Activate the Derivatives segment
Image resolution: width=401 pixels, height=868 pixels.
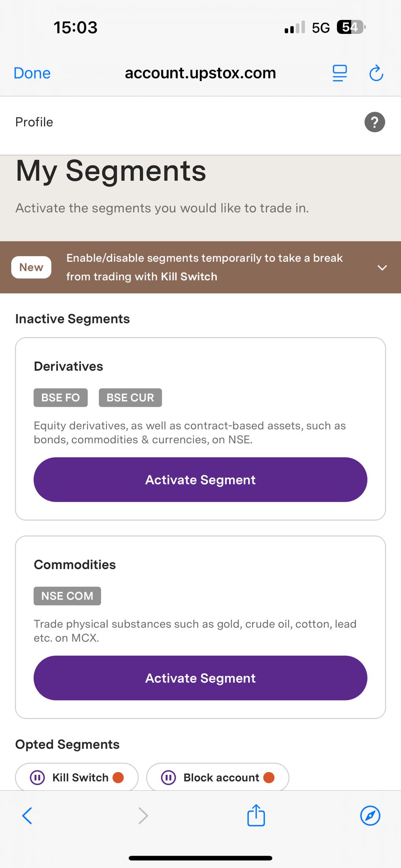pyautogui.click(x=200, y=480)
